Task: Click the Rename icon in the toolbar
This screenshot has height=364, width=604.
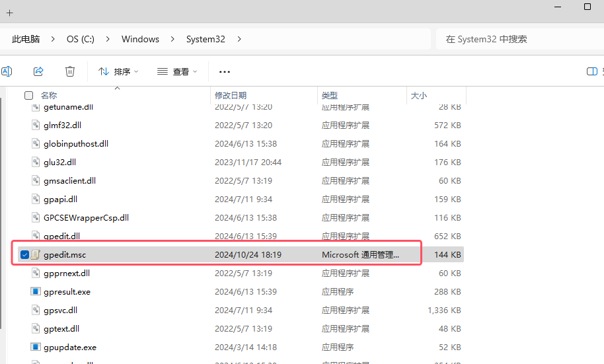Action: click(x=7, y=71)
